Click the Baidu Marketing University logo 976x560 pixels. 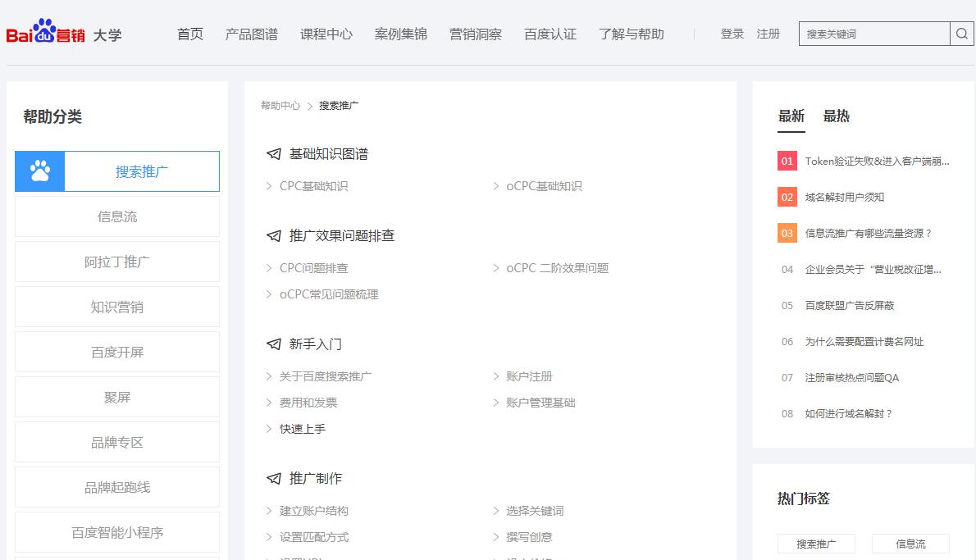tap(64, 31)
